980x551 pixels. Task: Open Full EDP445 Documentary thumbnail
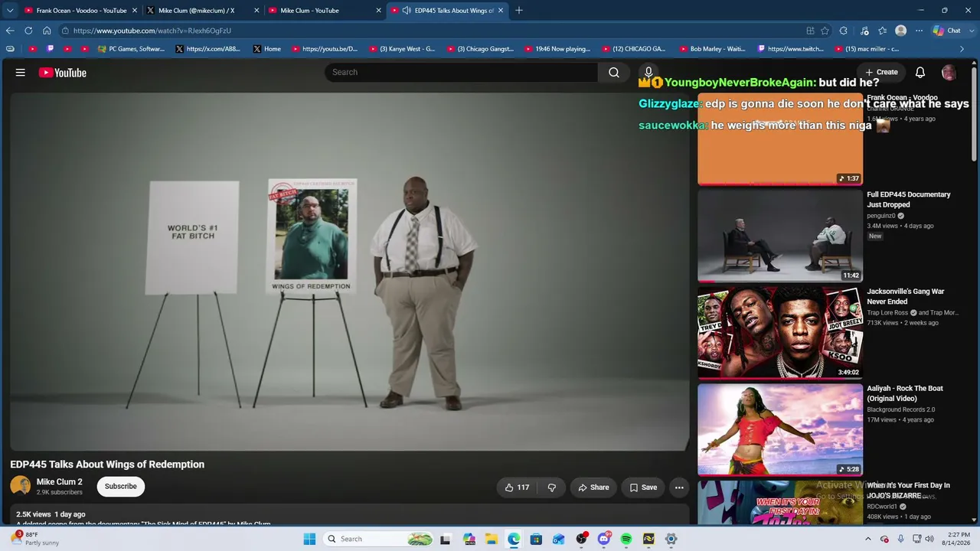[x=780, y=236]
